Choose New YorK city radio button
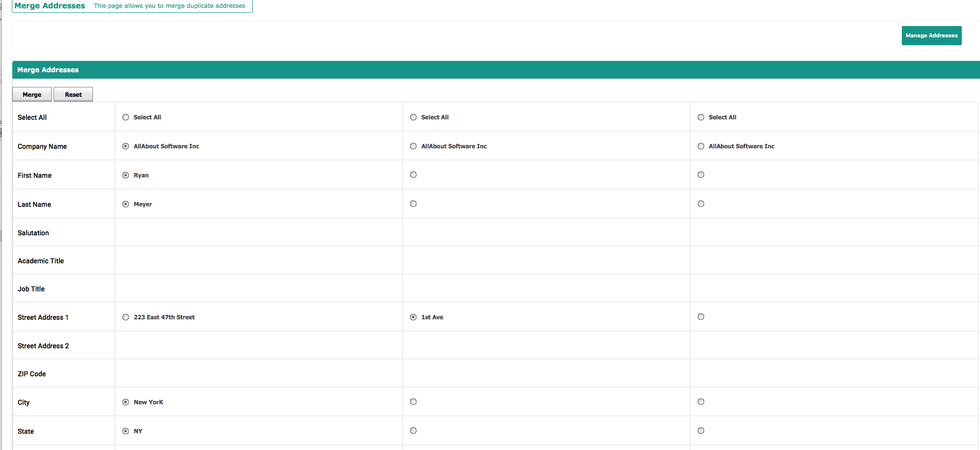 126,402
